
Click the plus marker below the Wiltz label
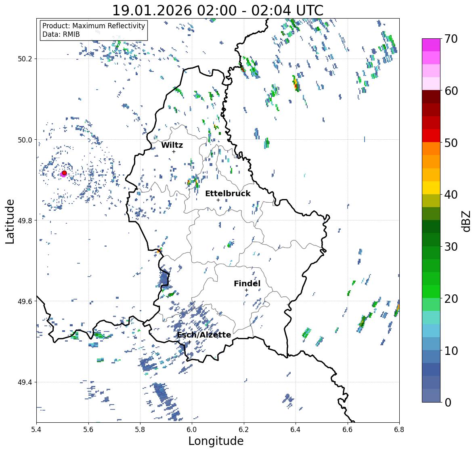pos(174,151)
